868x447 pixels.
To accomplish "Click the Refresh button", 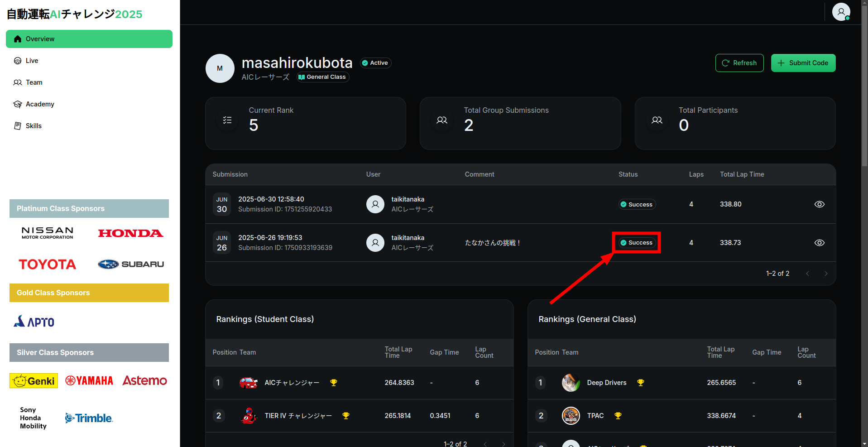I will [x=739, y=63].
